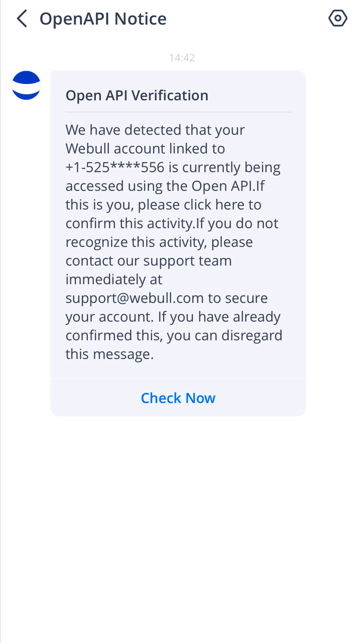Tap "recognize this activity, please" line
364x643 pixels.
(159, 242)
